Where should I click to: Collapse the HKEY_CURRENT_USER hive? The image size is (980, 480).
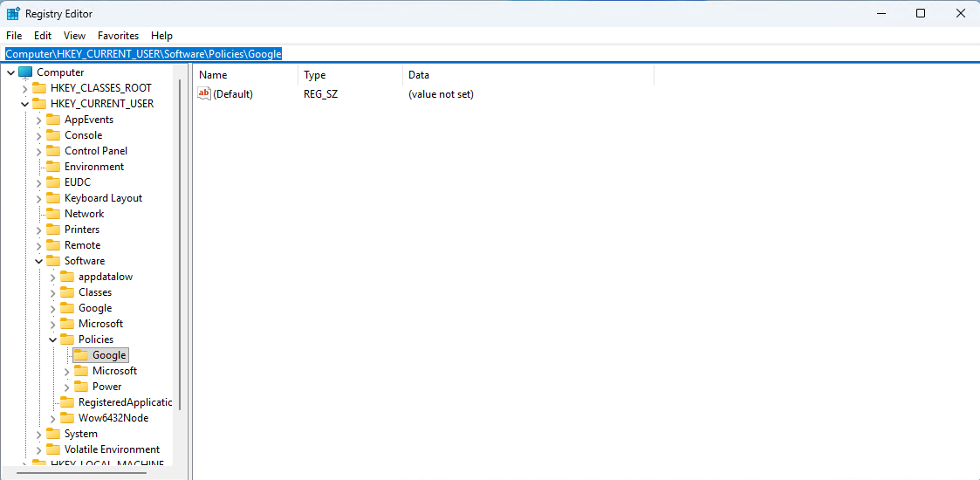25,104
